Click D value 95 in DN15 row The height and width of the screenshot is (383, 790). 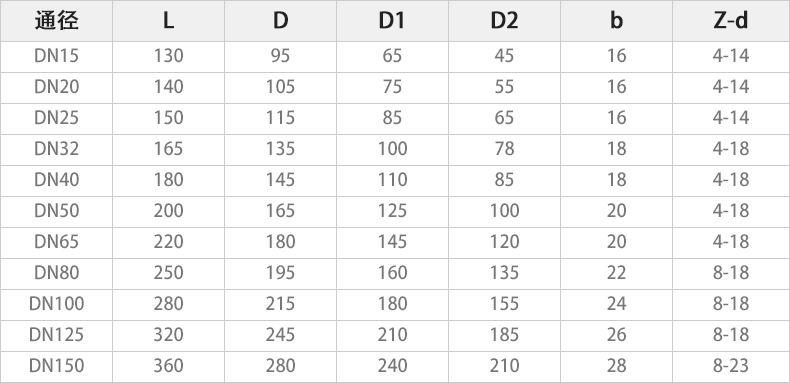280,56
